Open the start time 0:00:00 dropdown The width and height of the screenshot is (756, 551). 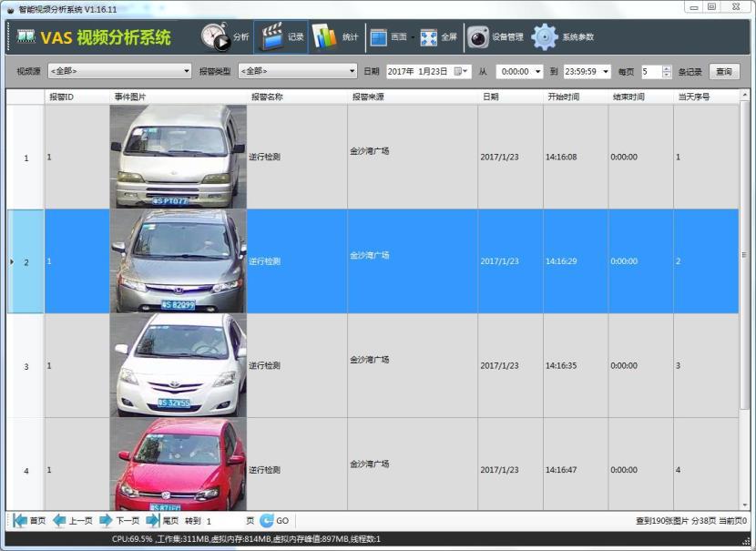(x=538, y=70)
